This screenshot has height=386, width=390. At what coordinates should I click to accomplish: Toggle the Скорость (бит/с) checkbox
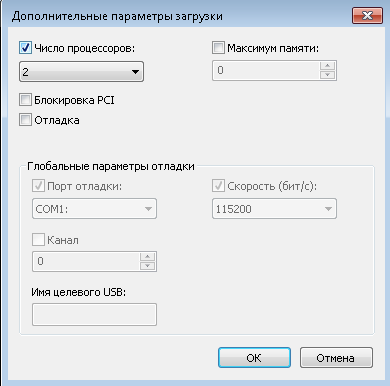[218, 186]
